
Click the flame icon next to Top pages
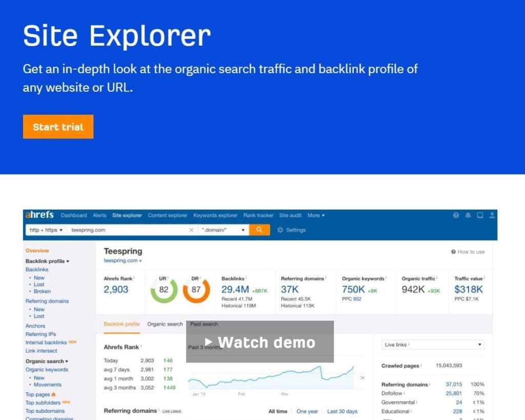click(x=53, y=394)
